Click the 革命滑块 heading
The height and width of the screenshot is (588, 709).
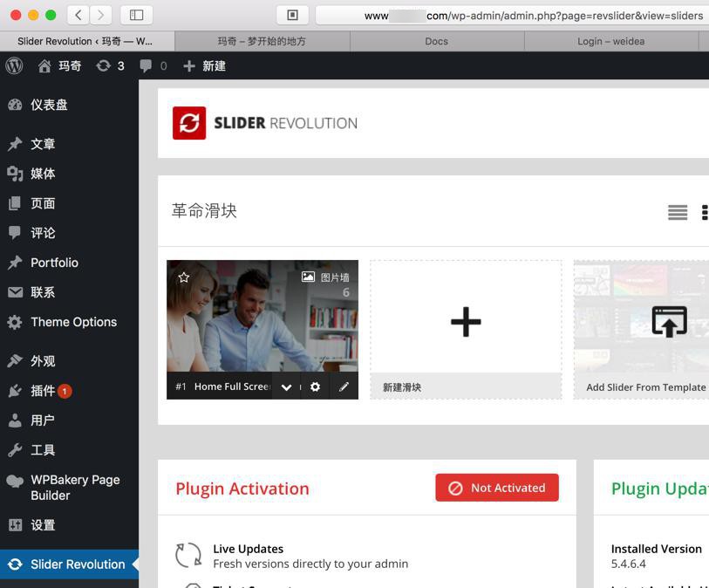click(204, 211)
